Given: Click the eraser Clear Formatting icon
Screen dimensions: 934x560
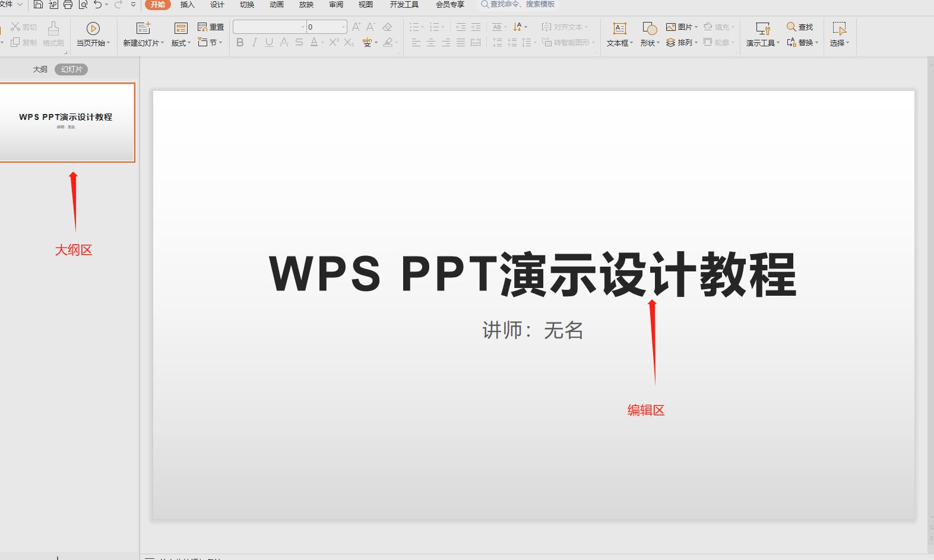Looking at the screenshot, I should point(387,27).
